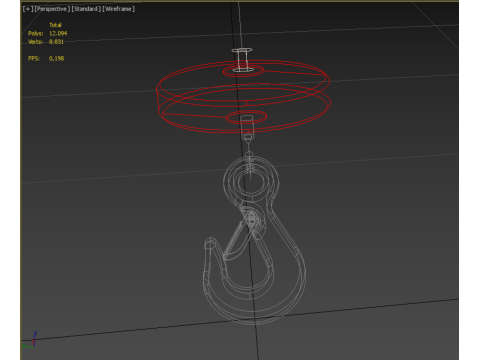Select the pointed tip of the hook
The image size is (480, 360).
pyautogui.click(x=210, y=242)
